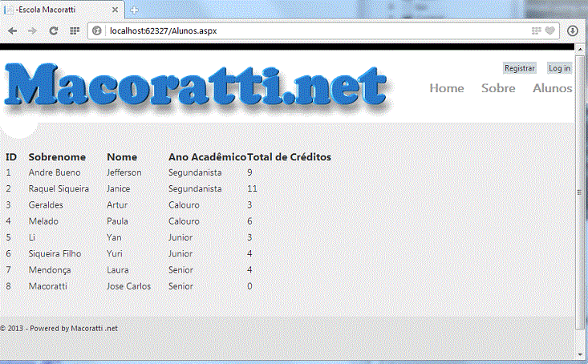
Task: Select the -Escola Macoratti browser tab
Action: point(62,10)
